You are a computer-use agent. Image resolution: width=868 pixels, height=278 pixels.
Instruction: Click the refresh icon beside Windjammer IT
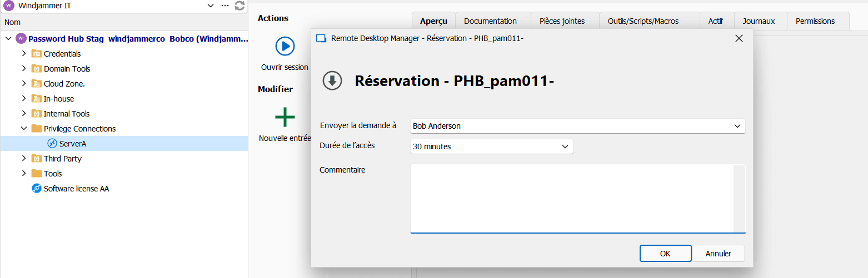(240, 6)
